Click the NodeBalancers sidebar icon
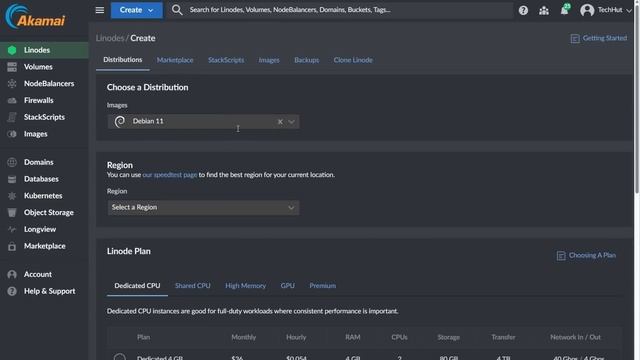The image size is (640, 360). click(12, 84)
